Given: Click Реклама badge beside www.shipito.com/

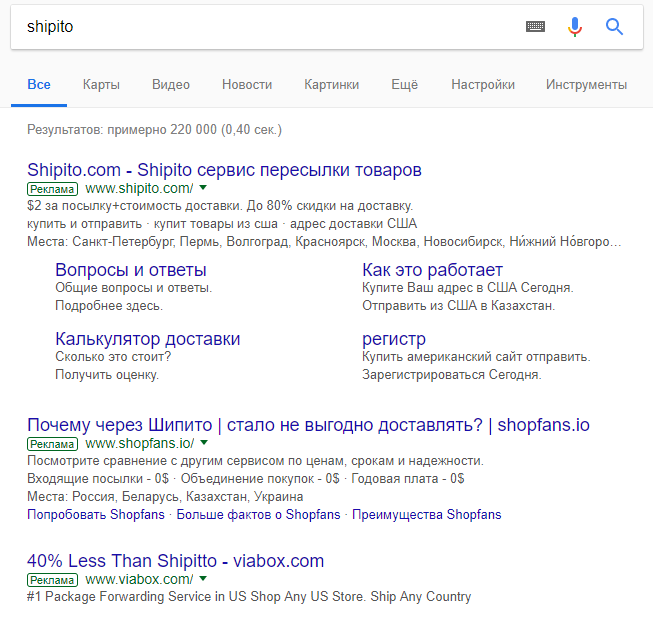Looking at the screenshot, I should pos(52,189).
